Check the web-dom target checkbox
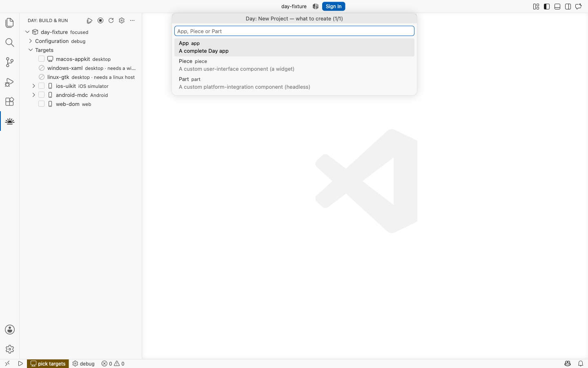 [x=41, y=104]
